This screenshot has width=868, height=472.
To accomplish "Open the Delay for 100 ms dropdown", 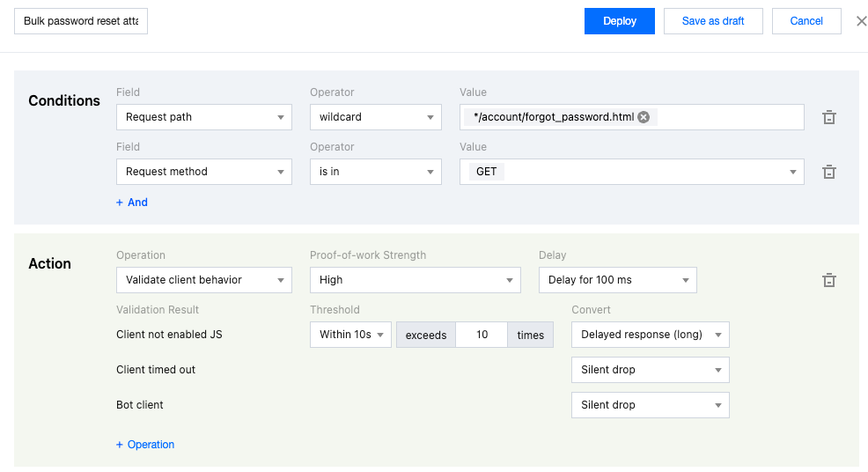I will [x=617, y=280].
